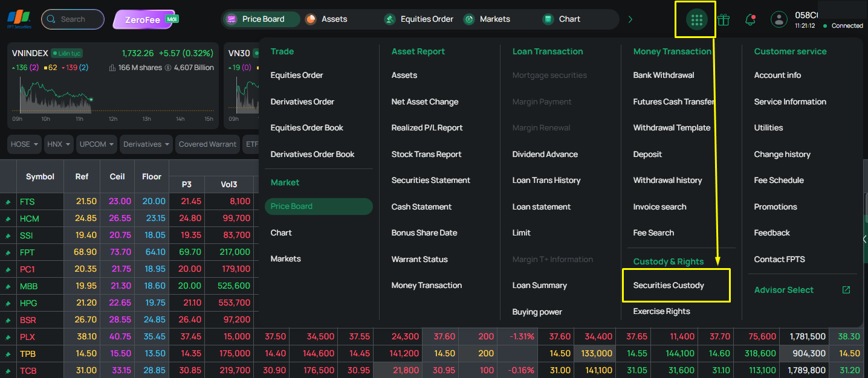Select the Covered Warrant filter button
The height and width of the screenshot is (378, 868).
pos(208,144)
